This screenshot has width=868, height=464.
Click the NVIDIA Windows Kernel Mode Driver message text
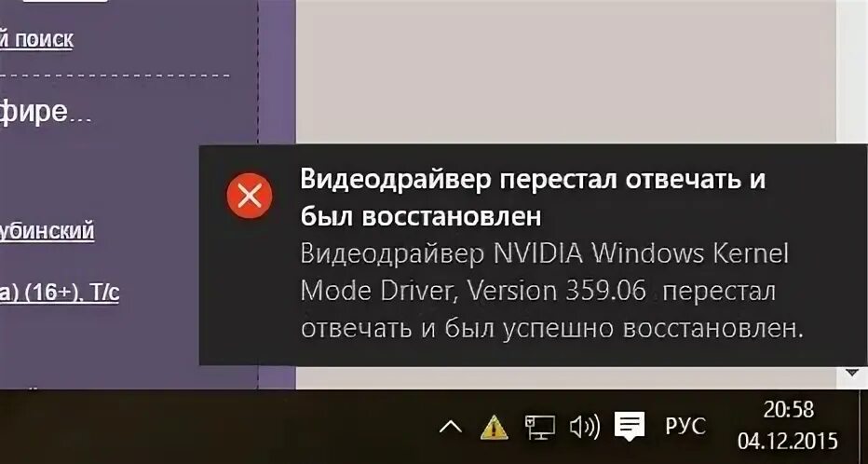pyautogui.click(x=550, y=292)
